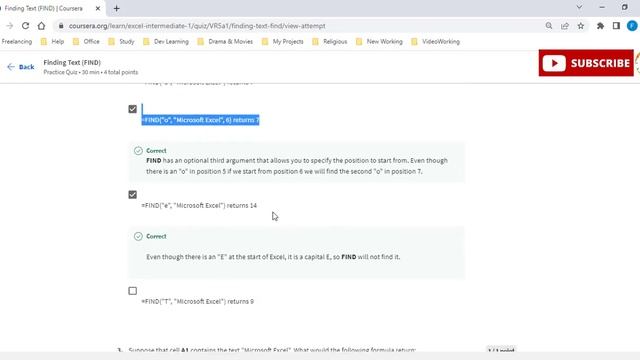Toggle checkbox for FIND "e" returns 14
The image size is (640, 360).
tap(133, 195)
